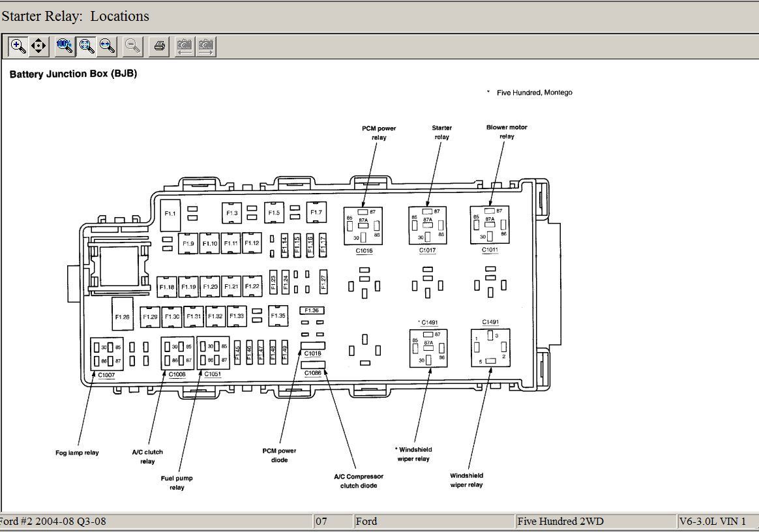The height and width of the screenshot is (532, 759).
Task: Click the Starter relay label
Action: [x=441, y=132]
